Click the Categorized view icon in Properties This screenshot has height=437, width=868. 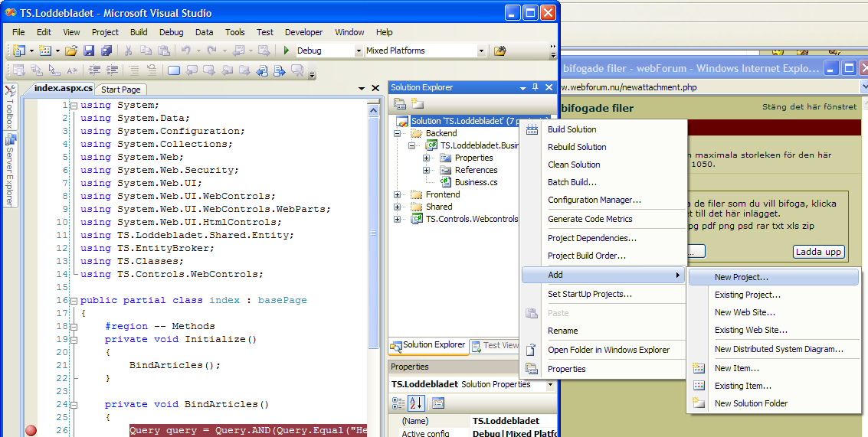coord(398,403)
